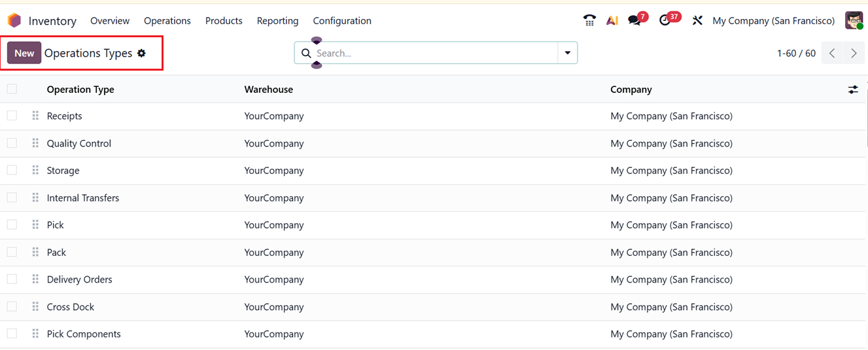Open the column settings adjust icon
868x350 pixels.
[853, 90]
